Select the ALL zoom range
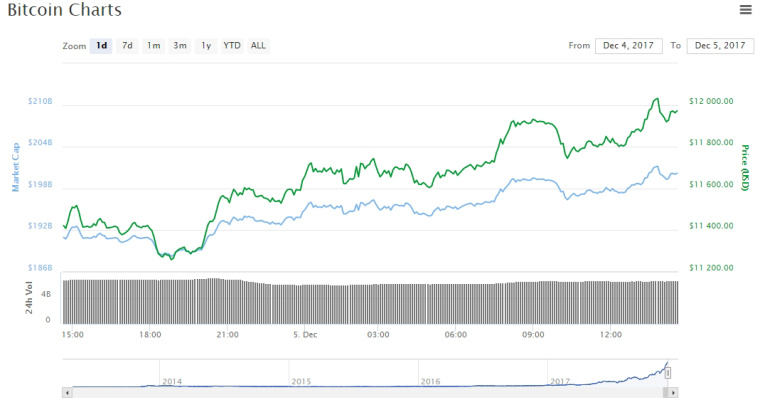The height and width of the screenshot is (400, 760). tap(258, 46)
